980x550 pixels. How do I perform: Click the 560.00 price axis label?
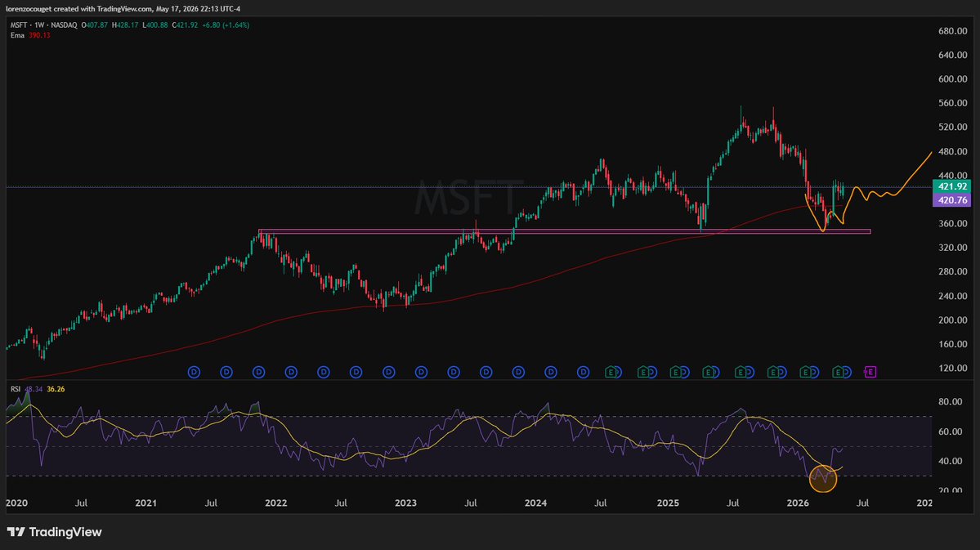pyautogui.click(x=952, y=103)
